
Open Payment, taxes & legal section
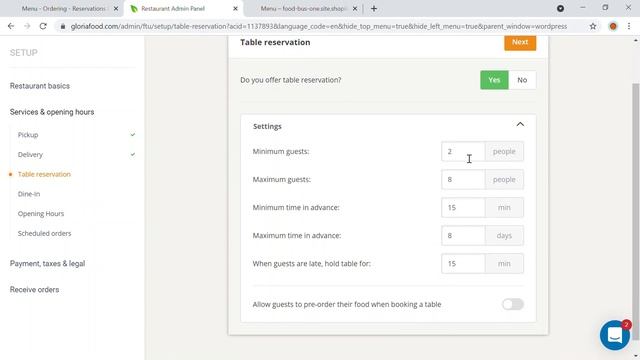[x=47, y=264]
